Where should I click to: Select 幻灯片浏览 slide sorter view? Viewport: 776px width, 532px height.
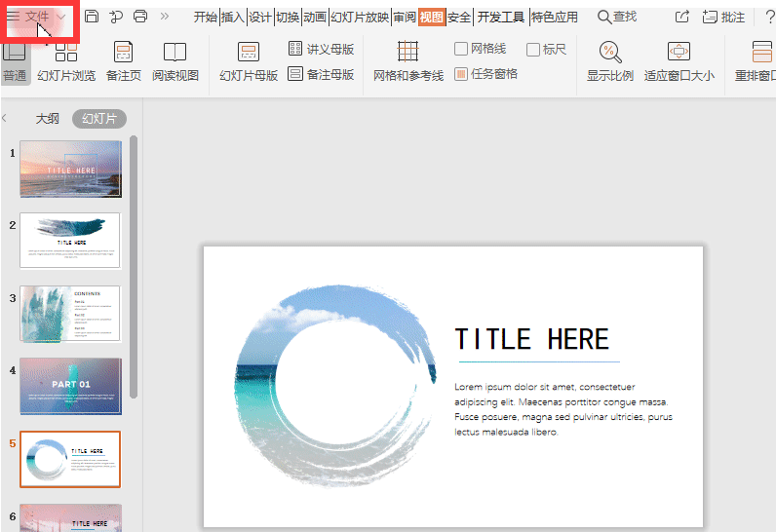66,60
